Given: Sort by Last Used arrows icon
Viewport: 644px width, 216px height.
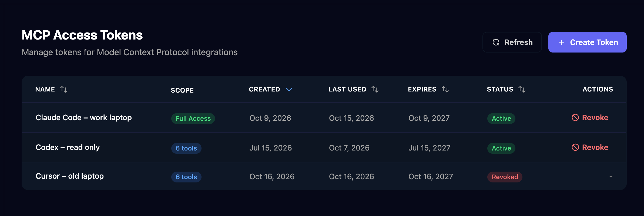Looking at the screenshot, I should pos(375,89).
